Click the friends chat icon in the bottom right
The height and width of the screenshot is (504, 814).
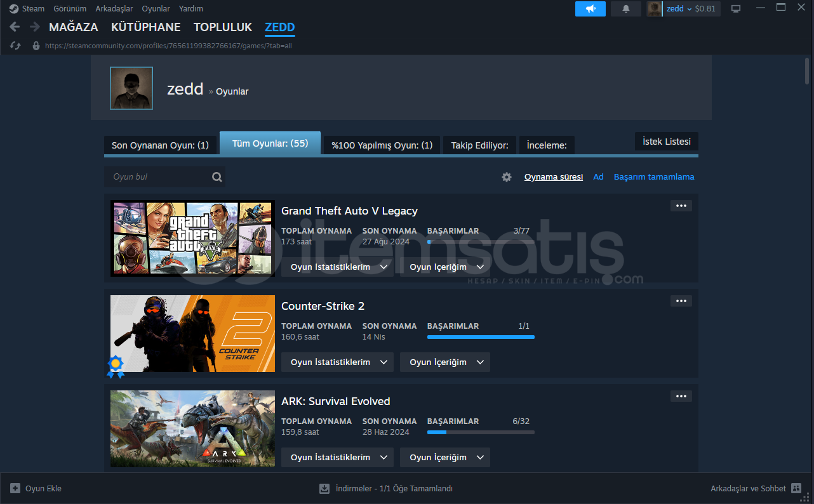[x=797, y=489]
